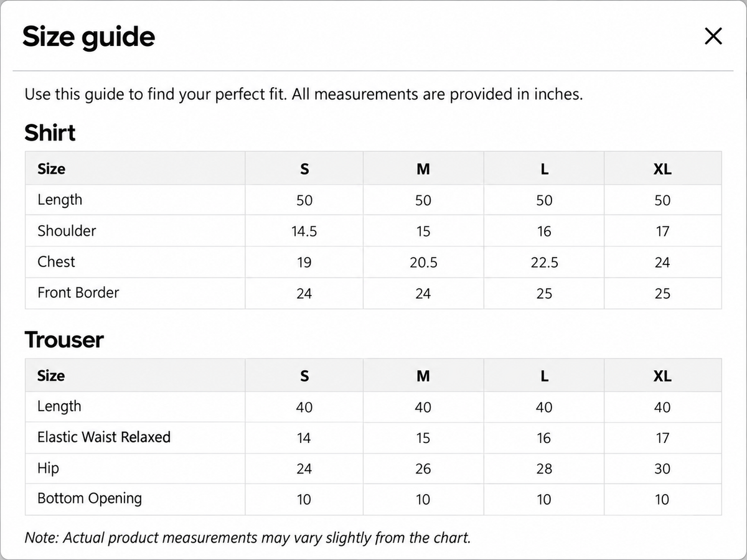The image size is (747, 560).
Task: Click the Shirt section heading
Action: (x=50, y=133)
